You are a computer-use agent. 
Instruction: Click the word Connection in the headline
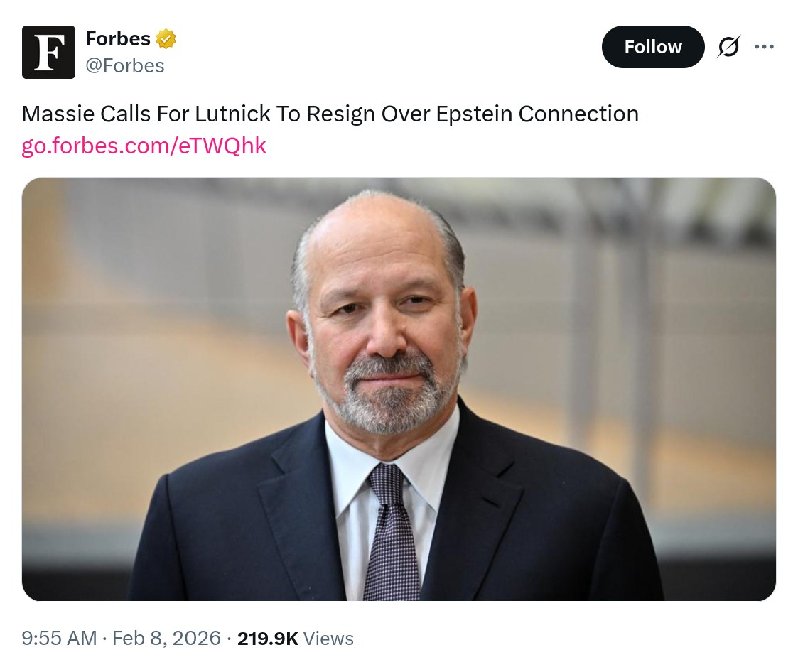[x=578, y=114]
